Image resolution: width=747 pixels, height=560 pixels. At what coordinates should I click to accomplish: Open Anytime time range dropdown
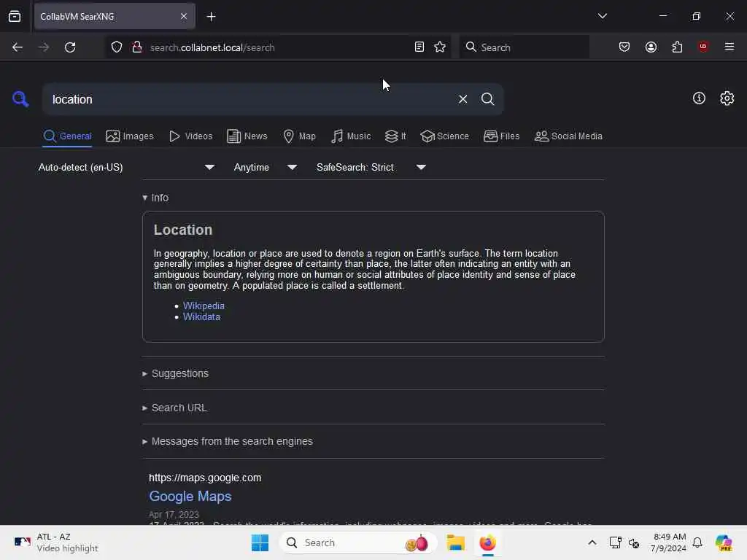(x=266, y=167)
